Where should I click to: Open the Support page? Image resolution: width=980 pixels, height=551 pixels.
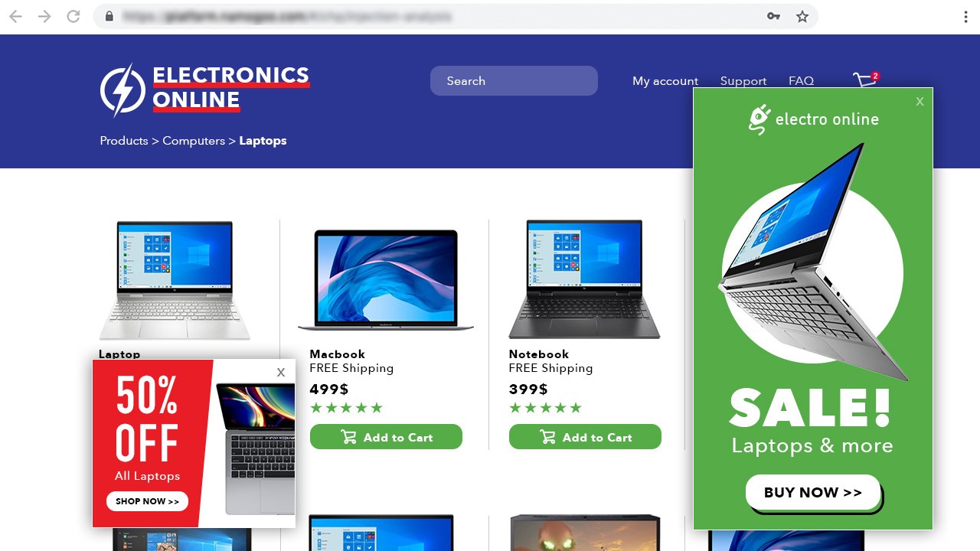tap(743, 81)
